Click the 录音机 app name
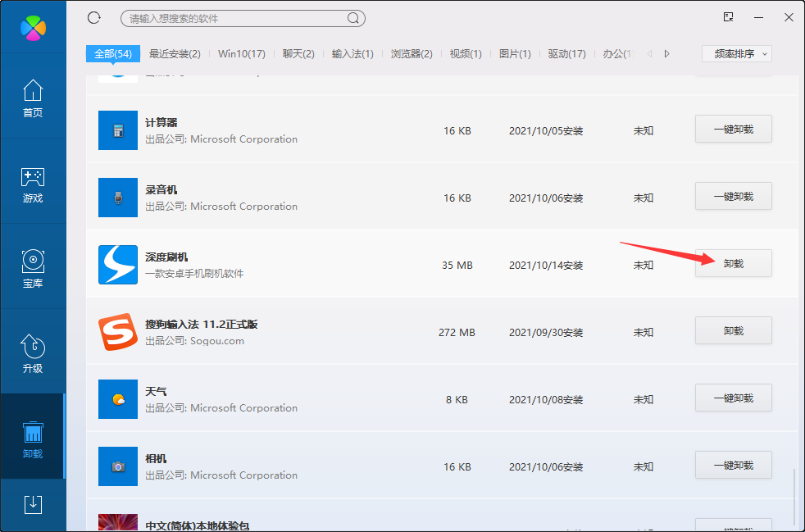 [161, 189]
